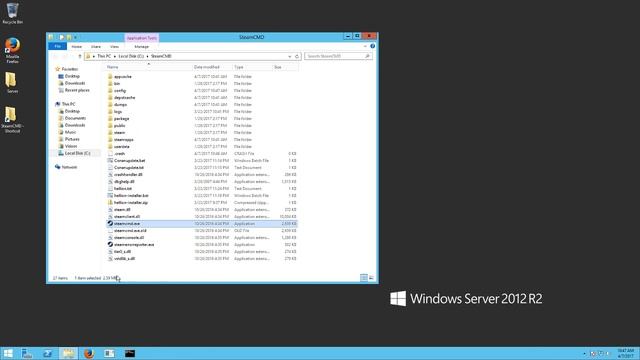This screenshot has height=360, width=640.
Task: Select the steamerrorreporter.exe Steam icon
Action: pyautogui.click(x=110, y=244)
